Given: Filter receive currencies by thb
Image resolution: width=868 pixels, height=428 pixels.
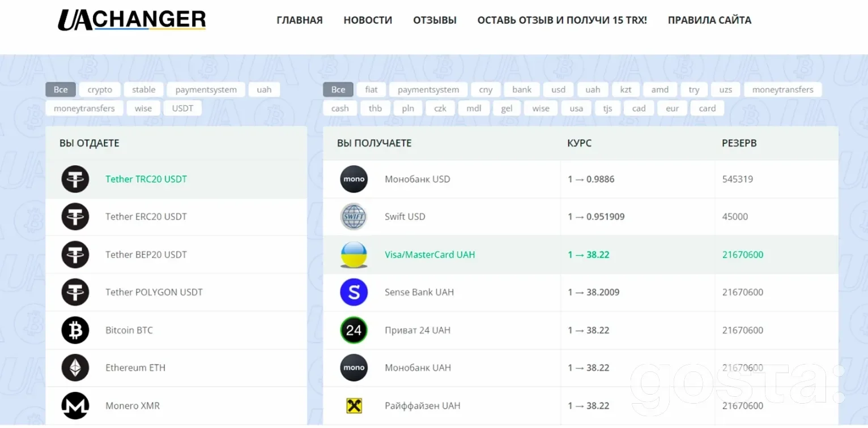Looking at the screenshot, I should coord(375,108).
